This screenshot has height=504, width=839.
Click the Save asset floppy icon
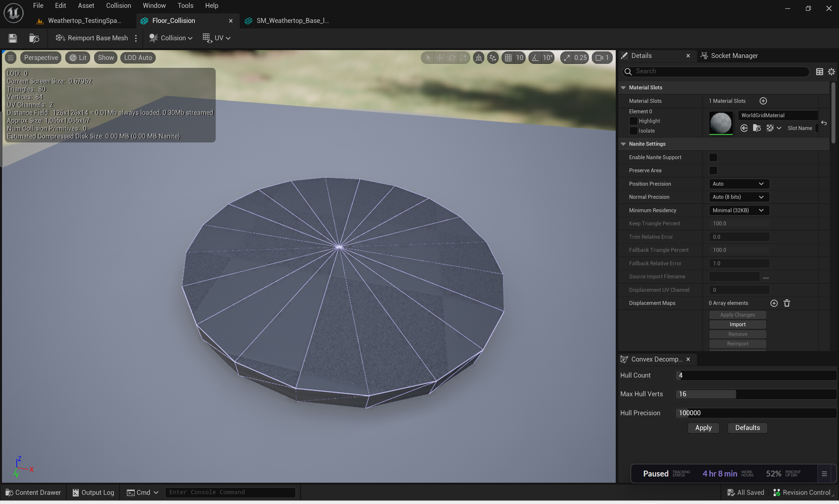pyautogui.click(x=12, y=38)
